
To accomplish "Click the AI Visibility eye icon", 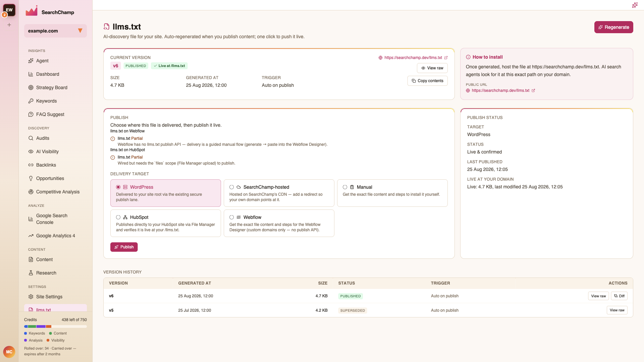I will pyautogui.click(x=31, y=152).
